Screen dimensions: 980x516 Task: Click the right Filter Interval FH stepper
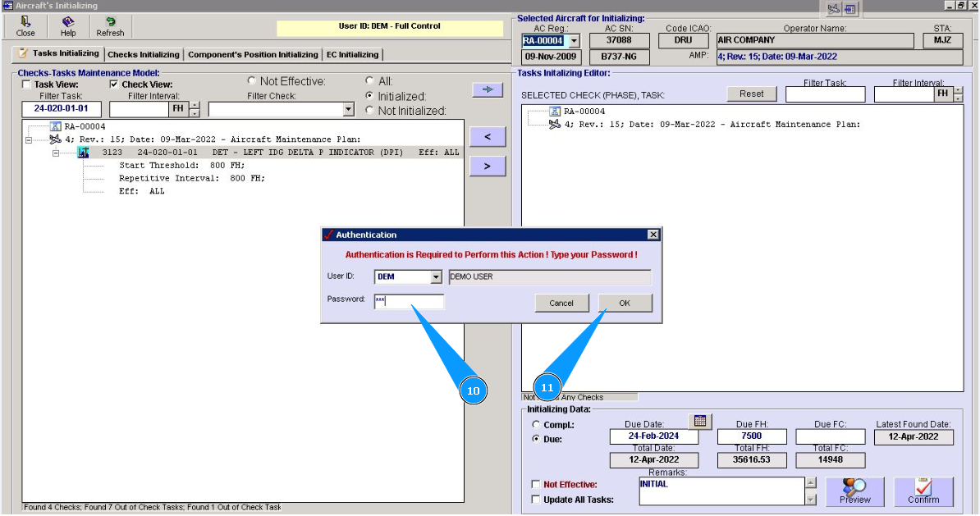[958, 94]
